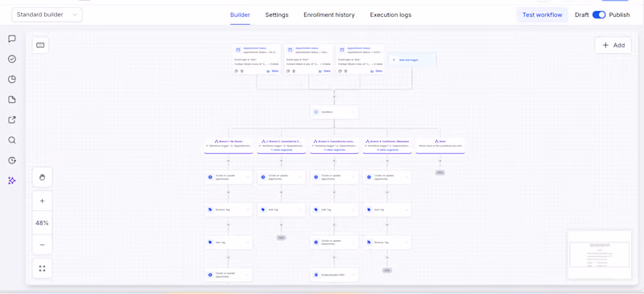Open the pie chart stats icon in sidebar
The image size is (644, 294).
(12, 80)
